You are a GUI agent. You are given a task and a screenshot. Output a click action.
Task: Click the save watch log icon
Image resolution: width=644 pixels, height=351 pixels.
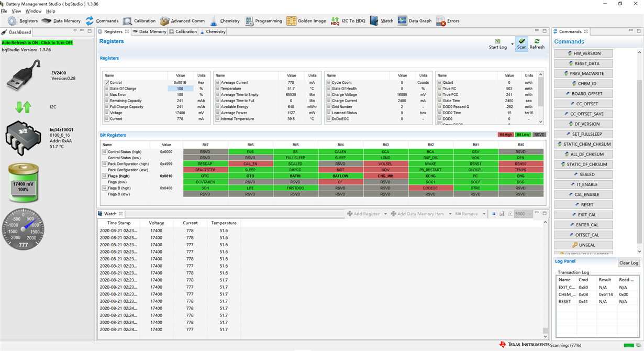click(x=502, y=214)
